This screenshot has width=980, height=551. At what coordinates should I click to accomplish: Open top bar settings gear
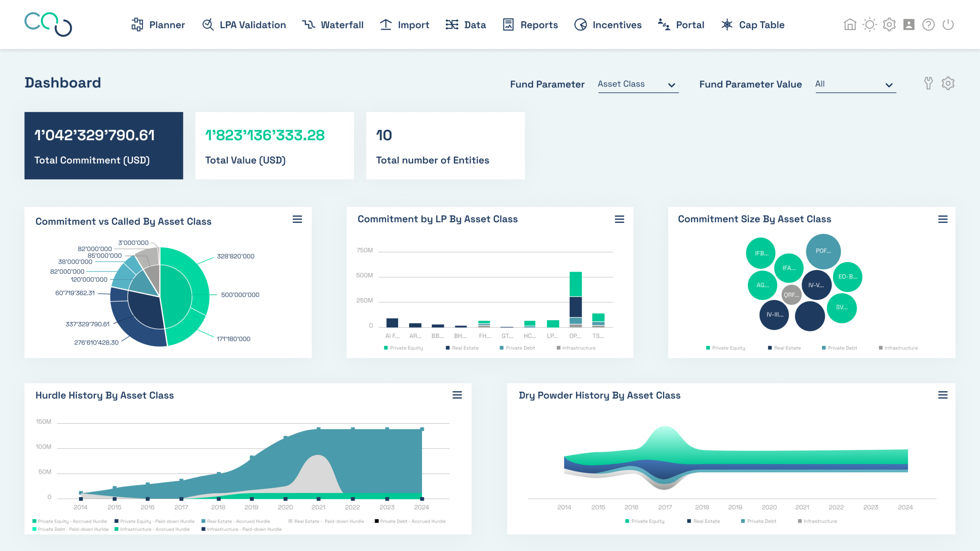point(889,25)
